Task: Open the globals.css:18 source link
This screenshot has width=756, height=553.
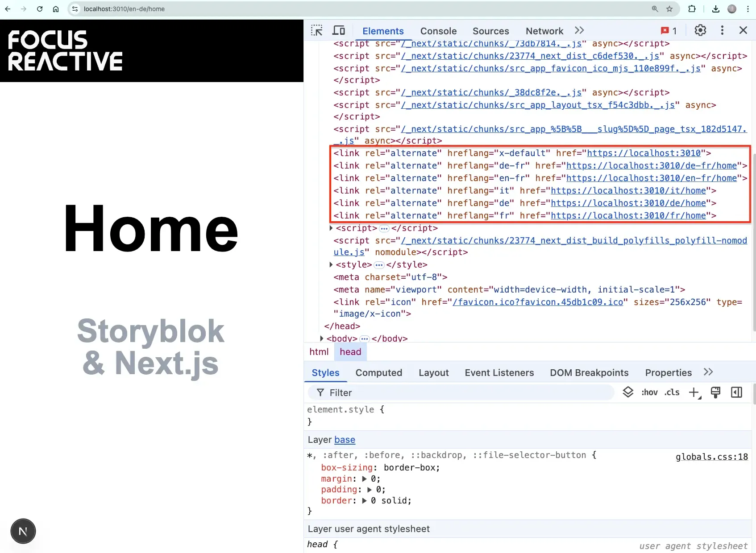Action: (x=711, y=457)
